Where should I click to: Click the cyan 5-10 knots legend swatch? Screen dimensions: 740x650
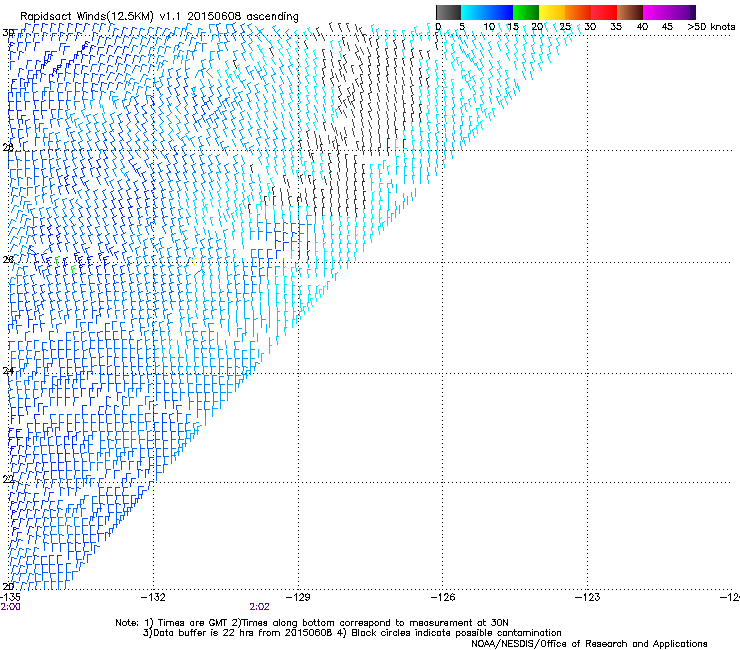point(474,12)
